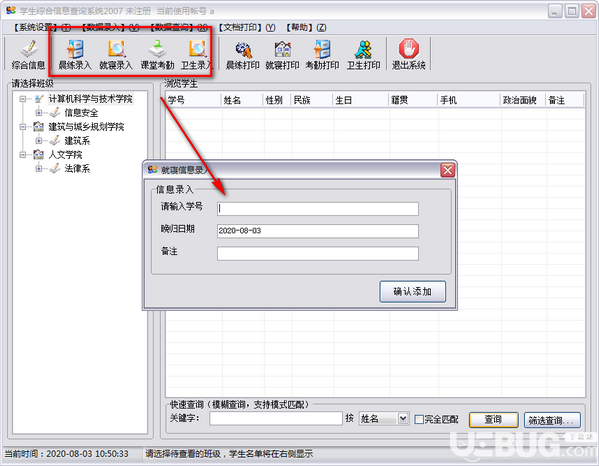The width and height of the screenshot is (599, 466).
Task: Expand the 信息安全 tree node
Action: [39, 113]
